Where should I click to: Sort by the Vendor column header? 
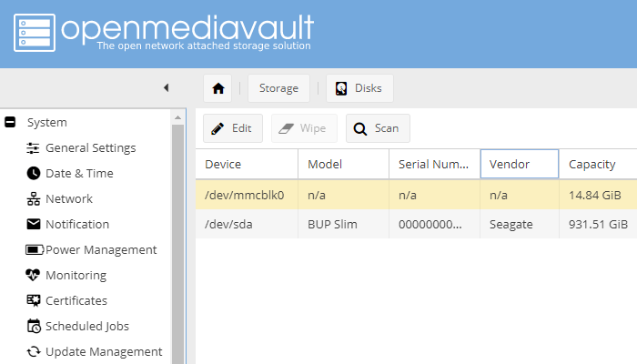[x=520, y=164]
